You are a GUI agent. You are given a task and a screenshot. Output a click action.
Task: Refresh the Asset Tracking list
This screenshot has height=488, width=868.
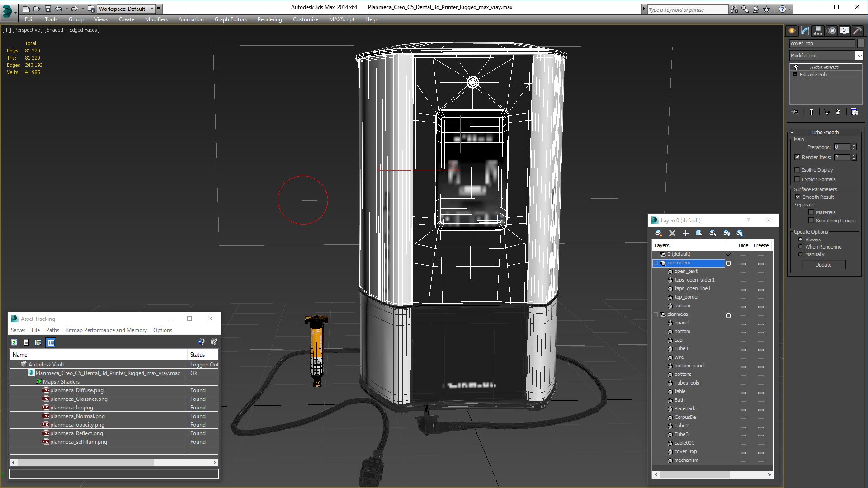pyautogui.click(x=14, y=343)
